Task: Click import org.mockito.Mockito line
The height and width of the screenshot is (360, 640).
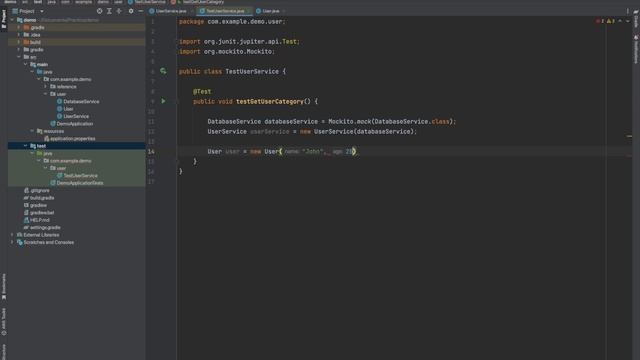Action: (227, 51)
